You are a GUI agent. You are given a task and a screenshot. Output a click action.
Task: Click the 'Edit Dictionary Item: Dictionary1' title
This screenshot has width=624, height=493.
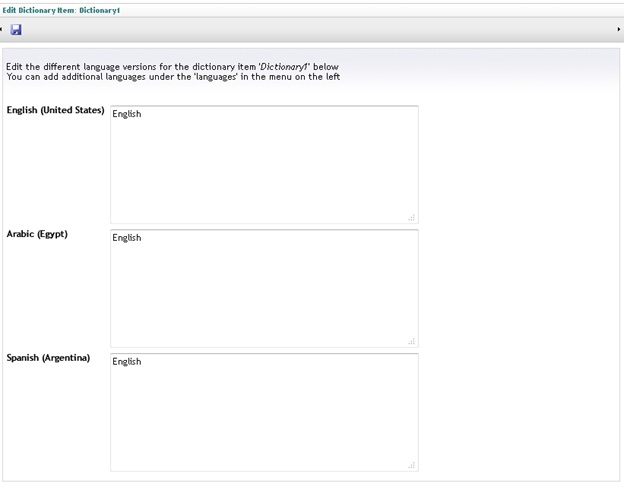[x=61, y=9]
